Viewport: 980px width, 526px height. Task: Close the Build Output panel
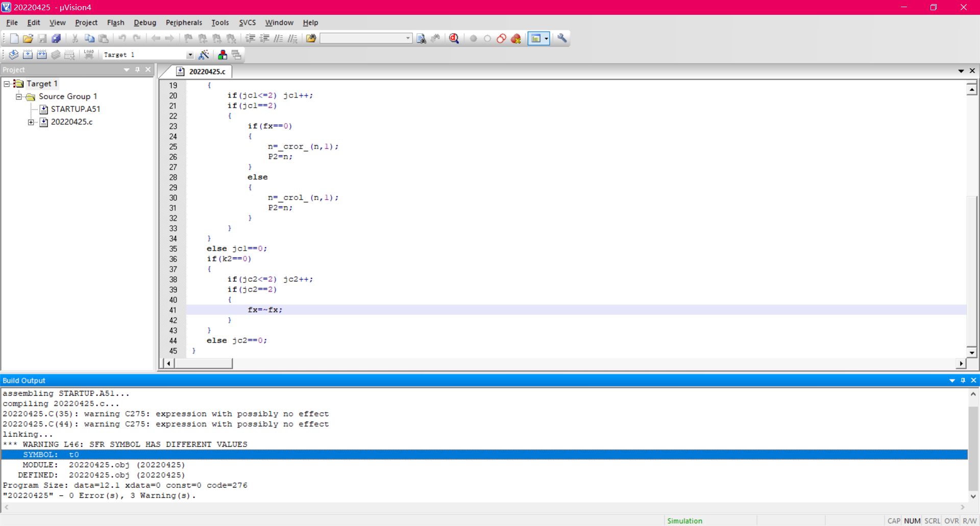point(973,380)
